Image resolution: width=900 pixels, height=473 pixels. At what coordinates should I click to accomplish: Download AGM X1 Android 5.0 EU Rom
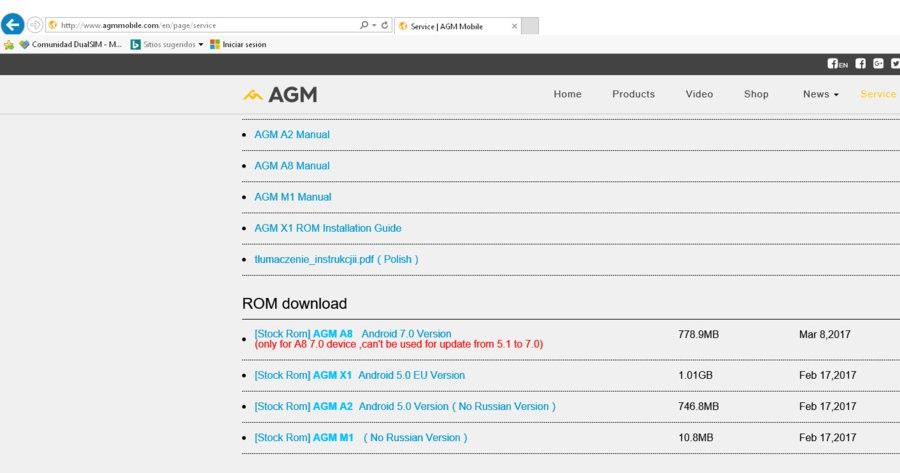click(x=360, y=375)
